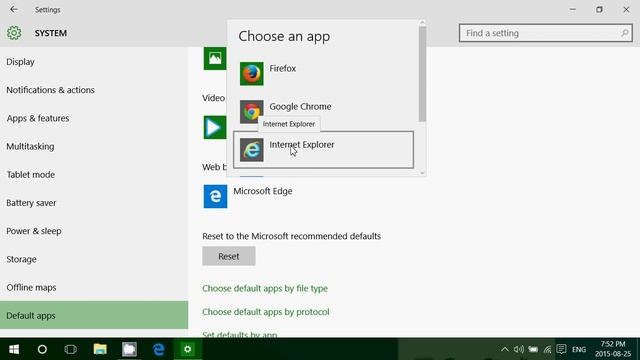Choose the Internet Explorer label
640x360 pixels.
coord(302,144)
